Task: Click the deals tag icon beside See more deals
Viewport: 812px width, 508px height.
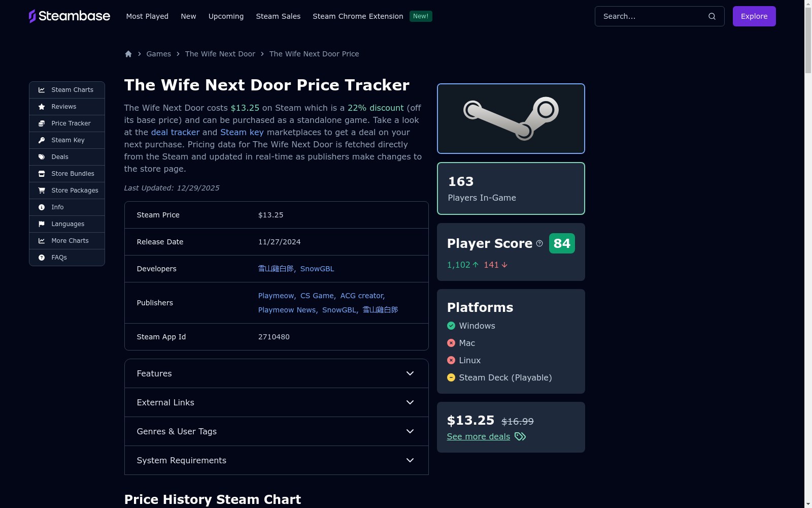Action: (x=520, y=436)
